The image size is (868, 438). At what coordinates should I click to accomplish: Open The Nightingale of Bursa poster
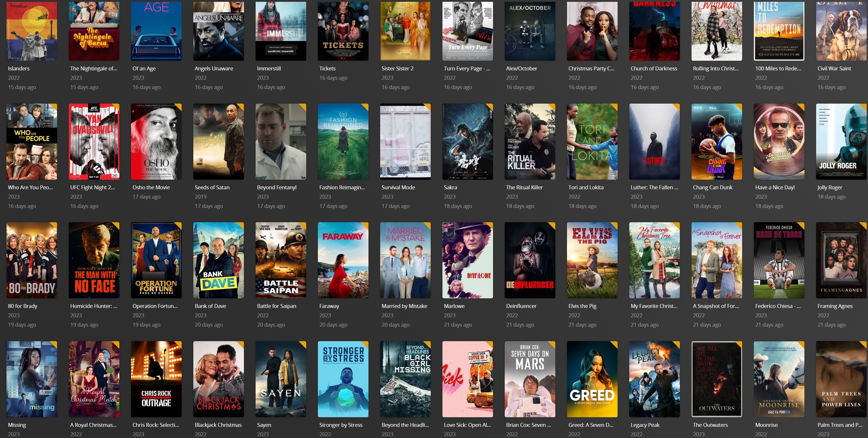[94, 31]
